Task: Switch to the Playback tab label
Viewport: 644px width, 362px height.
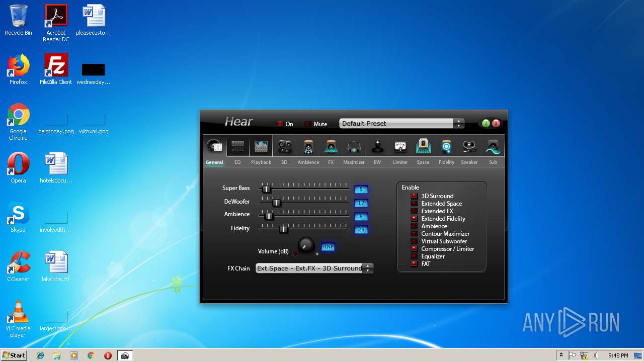Action: (261, 162)
